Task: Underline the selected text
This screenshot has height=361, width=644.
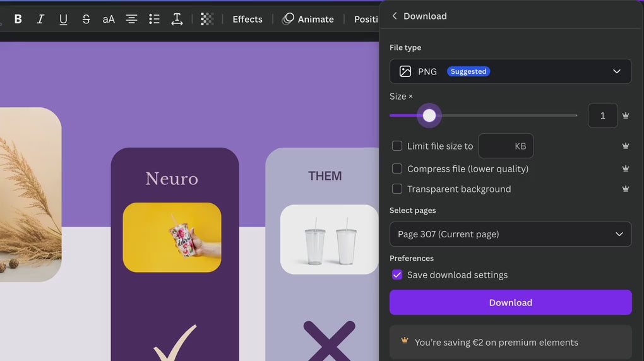Action: 63,19
